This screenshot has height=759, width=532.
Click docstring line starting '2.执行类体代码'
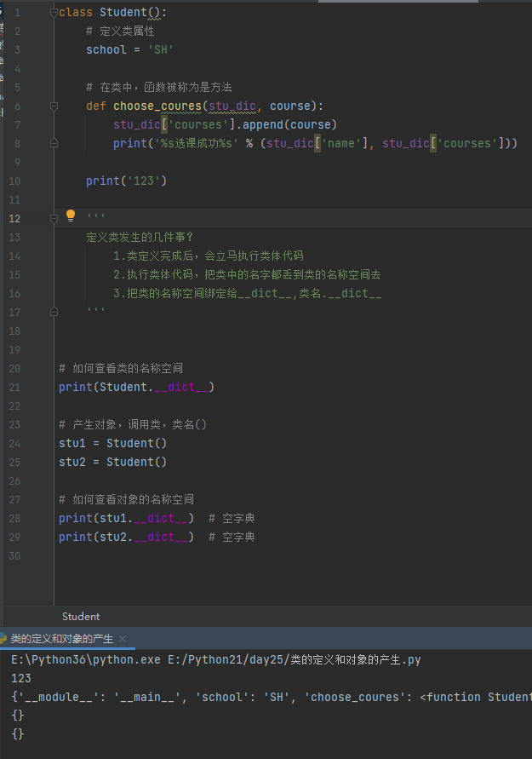click(247, 274)
